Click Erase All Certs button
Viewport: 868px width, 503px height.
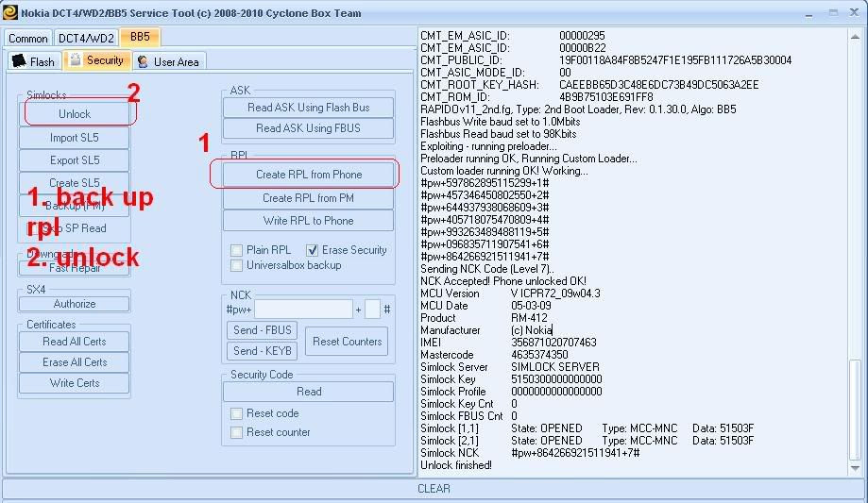point(75,361)
